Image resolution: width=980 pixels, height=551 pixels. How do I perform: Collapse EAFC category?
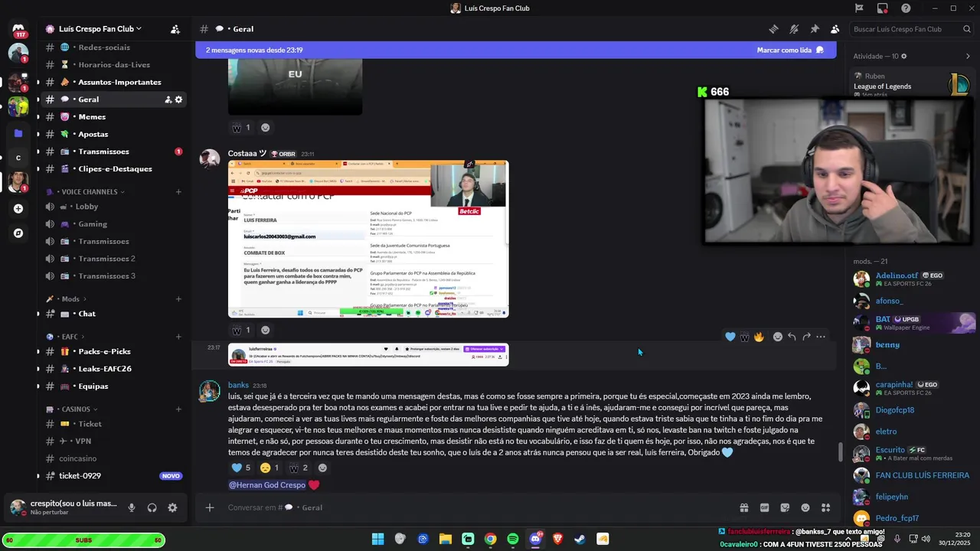point(65,337)
